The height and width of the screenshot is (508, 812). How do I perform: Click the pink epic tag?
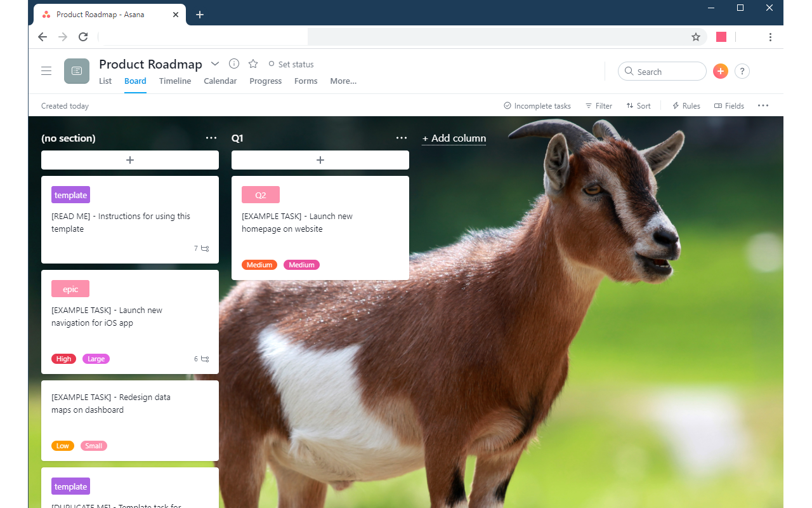70,289
